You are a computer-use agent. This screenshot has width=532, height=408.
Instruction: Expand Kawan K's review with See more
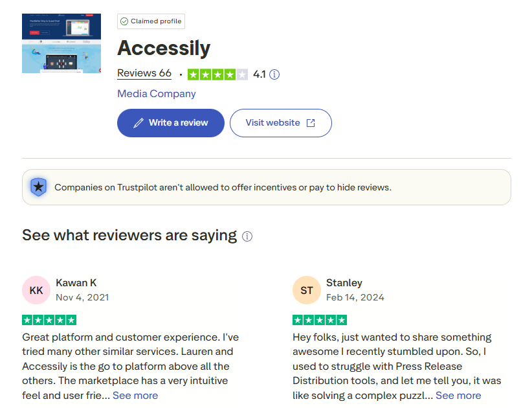click(135, 395)
